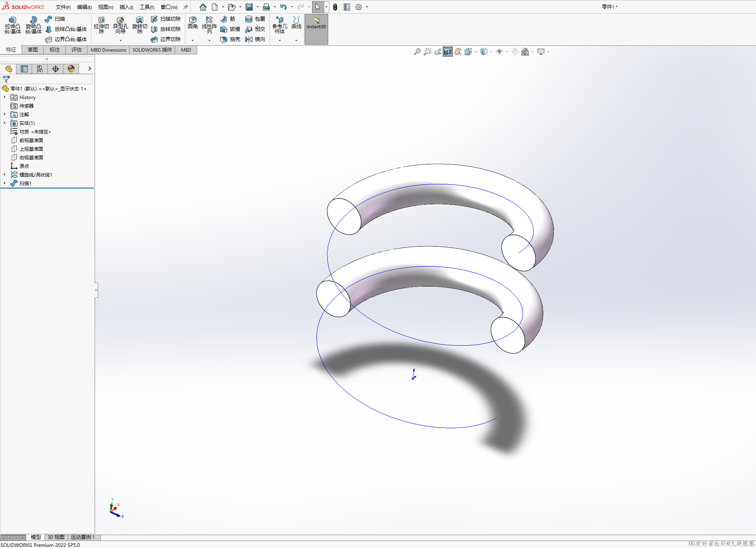
Task: Open the 文件(F) menu
Action: tap(63, 7)
